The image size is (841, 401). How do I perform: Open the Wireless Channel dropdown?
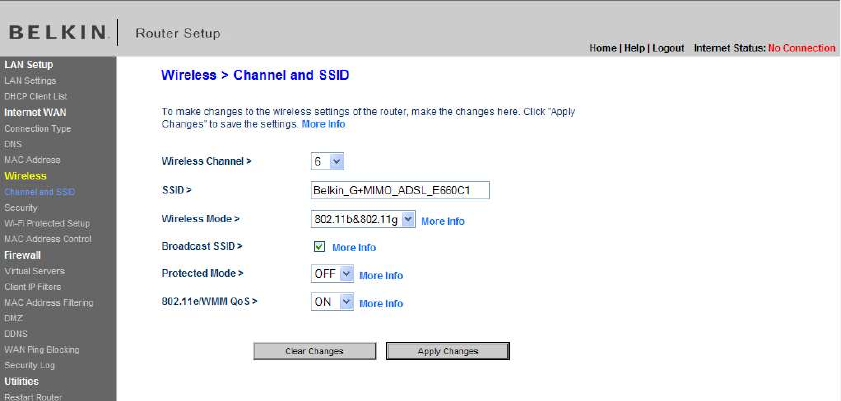click(x=327, y=161)
